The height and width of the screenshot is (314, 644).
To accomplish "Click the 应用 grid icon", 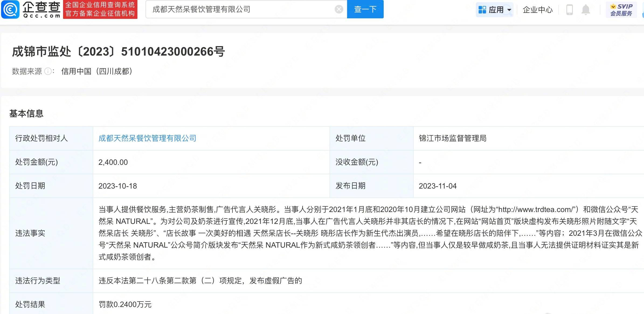I will pyautogui.click(x=482, y=10).
